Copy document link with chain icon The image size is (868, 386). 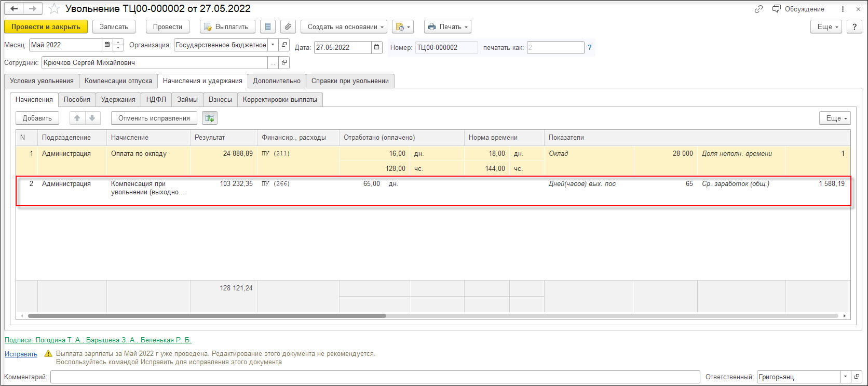[x=758, y=9]
